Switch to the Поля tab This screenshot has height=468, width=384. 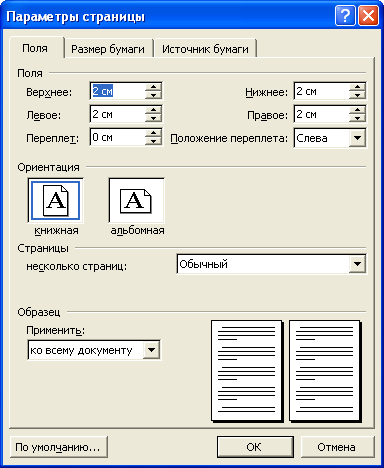pos(35,49)
